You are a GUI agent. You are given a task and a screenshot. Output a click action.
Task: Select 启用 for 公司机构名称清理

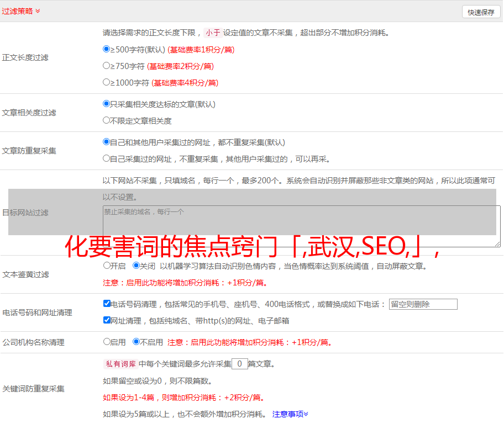[107, 342]
